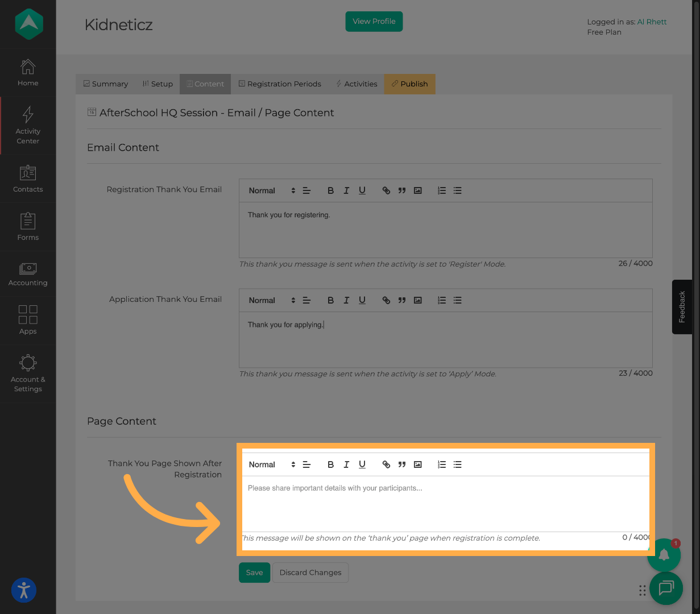Click the green Save button
This screenshot has width=700, height=614.
(x=254, y=572)
